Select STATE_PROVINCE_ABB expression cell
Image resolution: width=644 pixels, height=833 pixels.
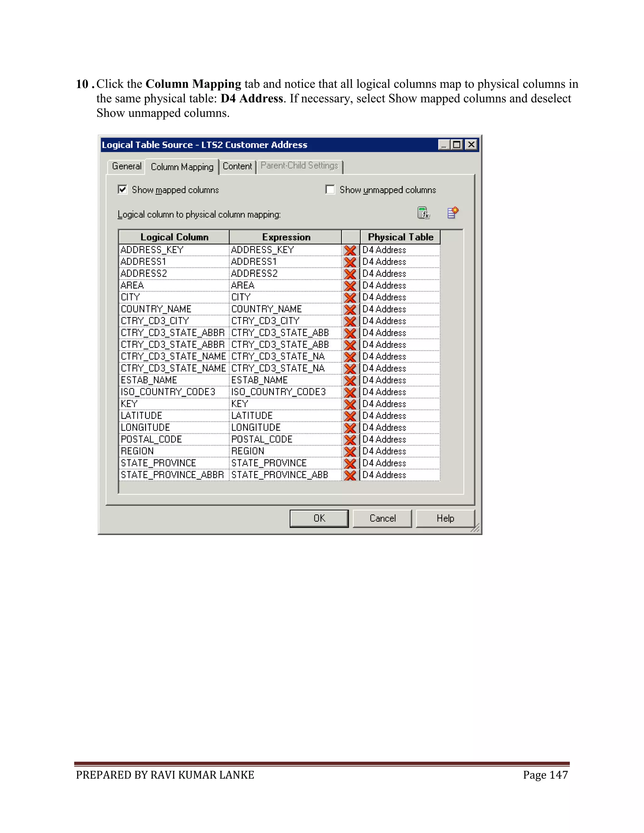click(x=286, y=474)
